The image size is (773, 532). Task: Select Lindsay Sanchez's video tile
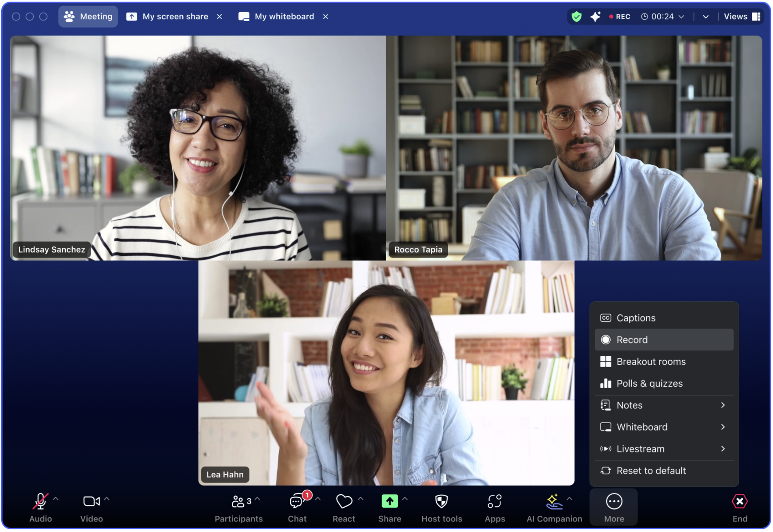(198, 148)
